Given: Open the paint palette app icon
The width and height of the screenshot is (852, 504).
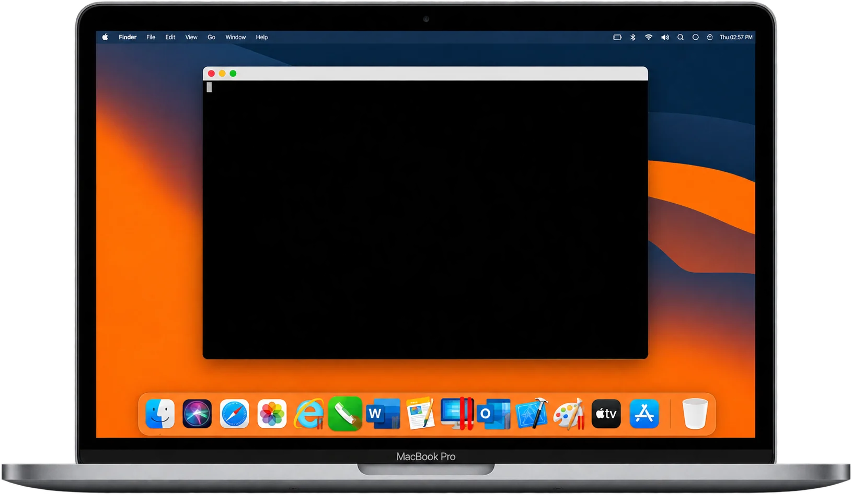Looking at the screenshot, I should point(569,414).
